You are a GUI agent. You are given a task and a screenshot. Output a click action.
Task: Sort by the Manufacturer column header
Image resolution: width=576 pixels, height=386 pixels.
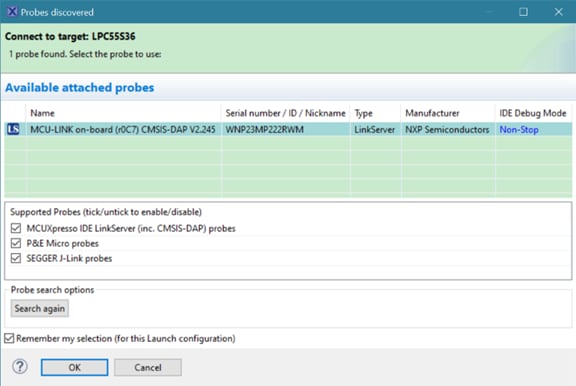(x=447, y=113)
